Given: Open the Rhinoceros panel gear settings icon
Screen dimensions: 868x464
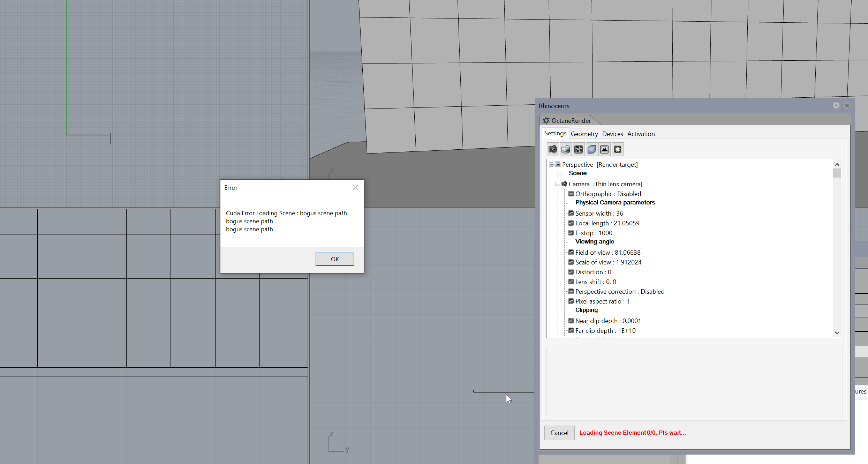Looking at the screenshot, I should click(836, 105).
